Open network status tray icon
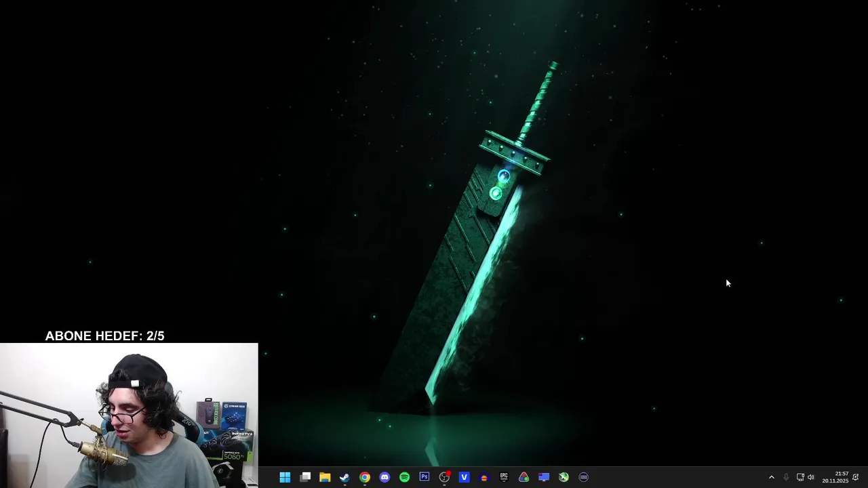The image size is (868, 488). 800,477
